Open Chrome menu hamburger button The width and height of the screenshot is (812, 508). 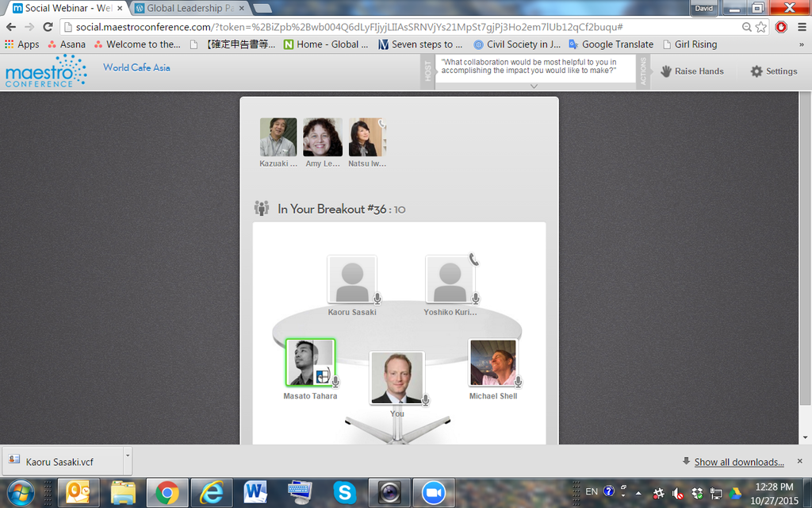(x=802, y=27)
